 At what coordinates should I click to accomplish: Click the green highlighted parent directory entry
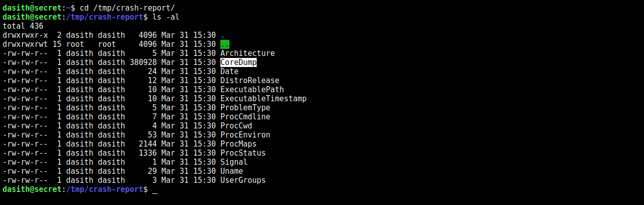click(225, 44)
